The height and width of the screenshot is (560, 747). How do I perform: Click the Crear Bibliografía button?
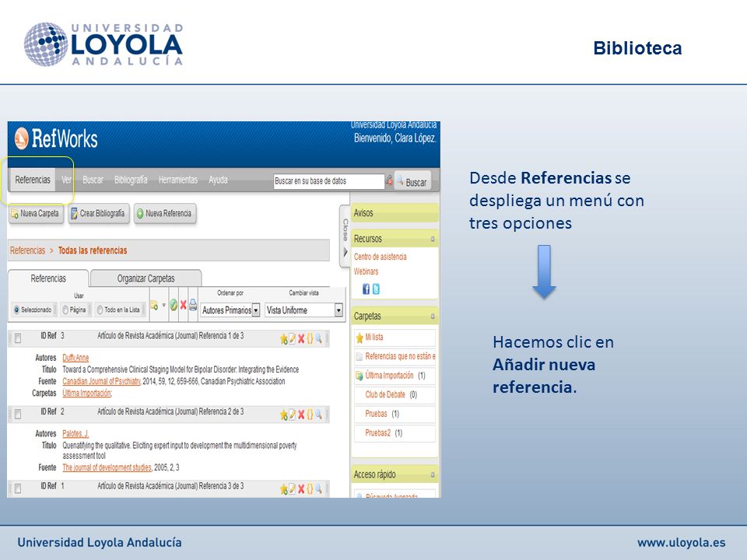98,214
